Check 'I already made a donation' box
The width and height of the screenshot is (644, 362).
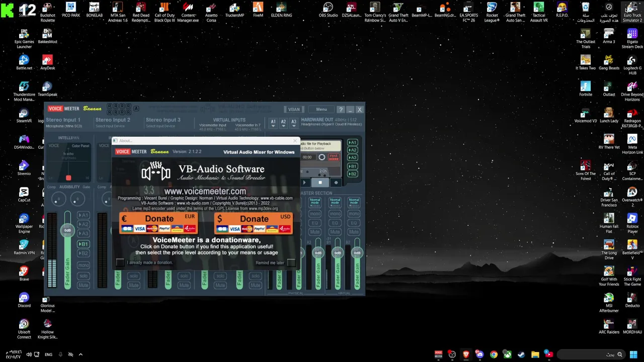(x=120, y=262)
